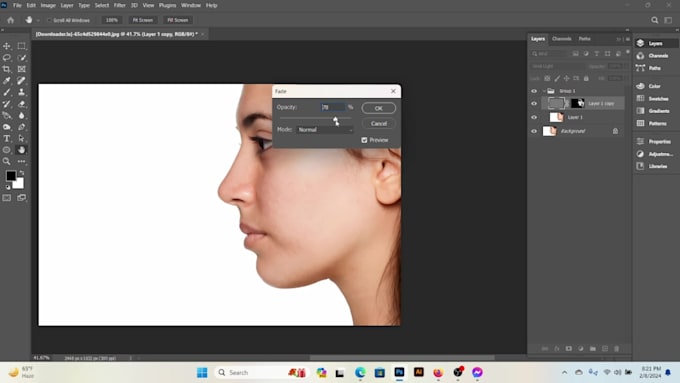Select the Zoom tool

click(x=7, y=161)
